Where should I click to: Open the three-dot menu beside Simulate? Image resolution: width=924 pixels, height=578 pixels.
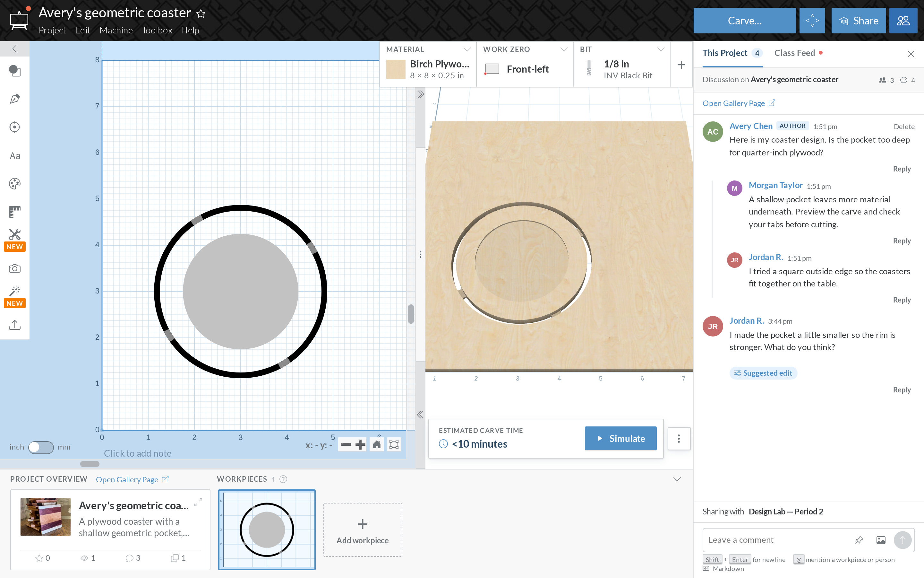pos(679,438)
